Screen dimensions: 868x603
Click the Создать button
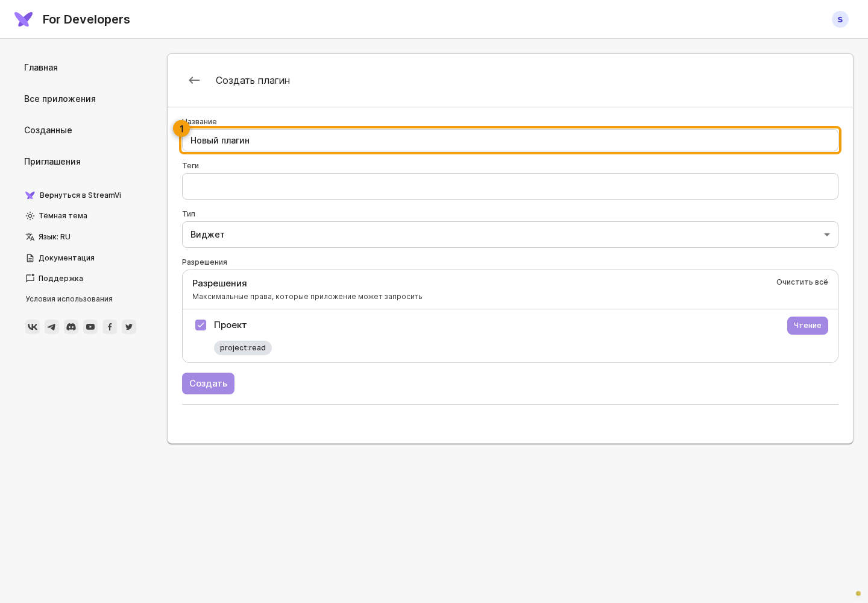(x=208, y=384)
